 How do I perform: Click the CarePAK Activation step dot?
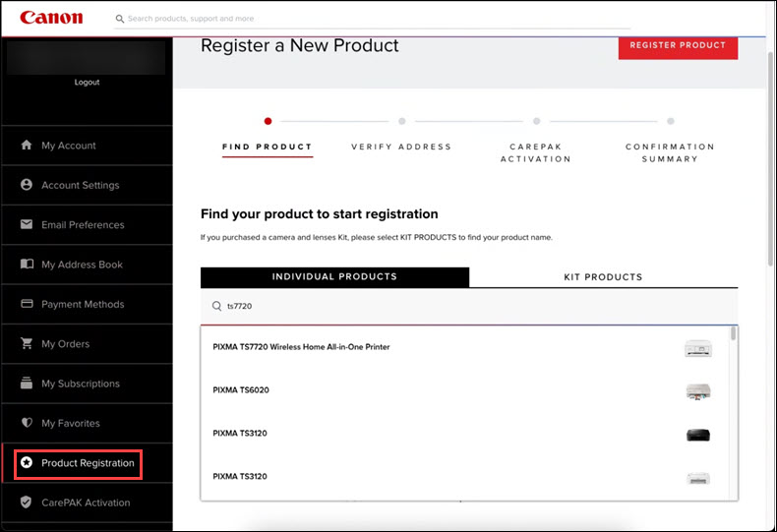pyautogui.click(x=536, y=121)
